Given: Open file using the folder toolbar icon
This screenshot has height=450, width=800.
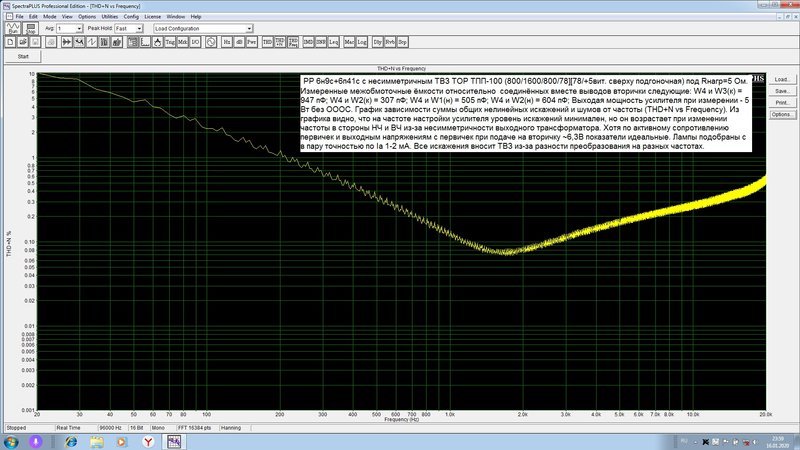Looking at the screenshot, I should tap(23, 42).
